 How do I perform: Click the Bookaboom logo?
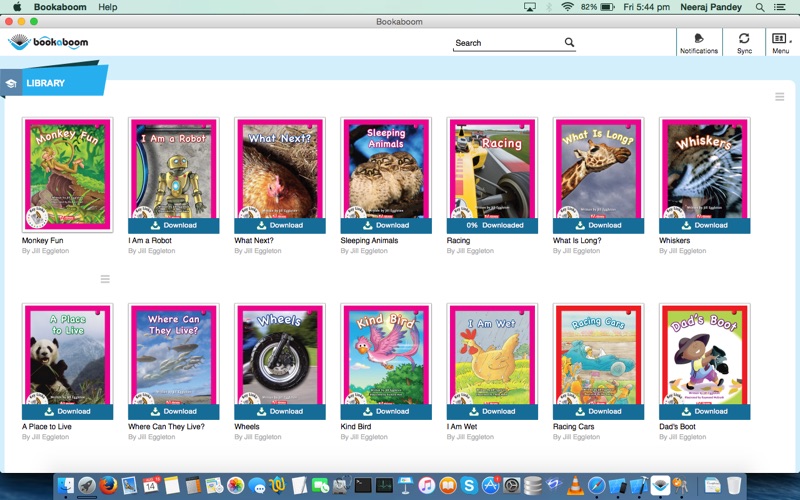[48, 42]
